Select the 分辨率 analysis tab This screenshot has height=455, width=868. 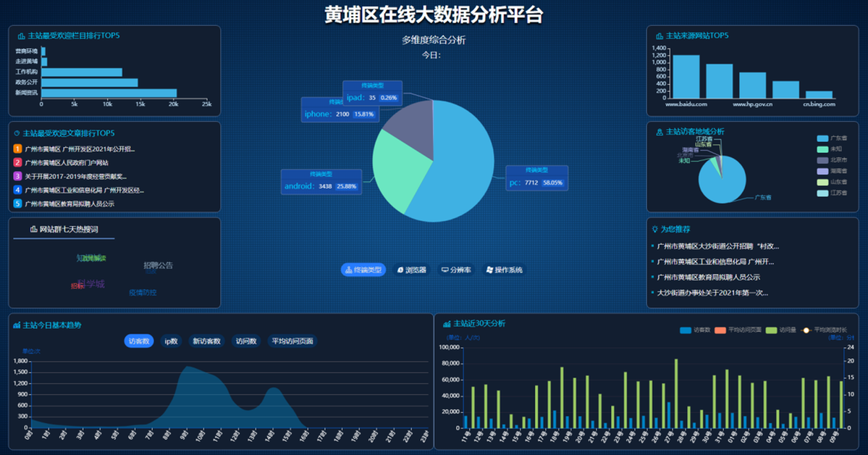point(456,270)
